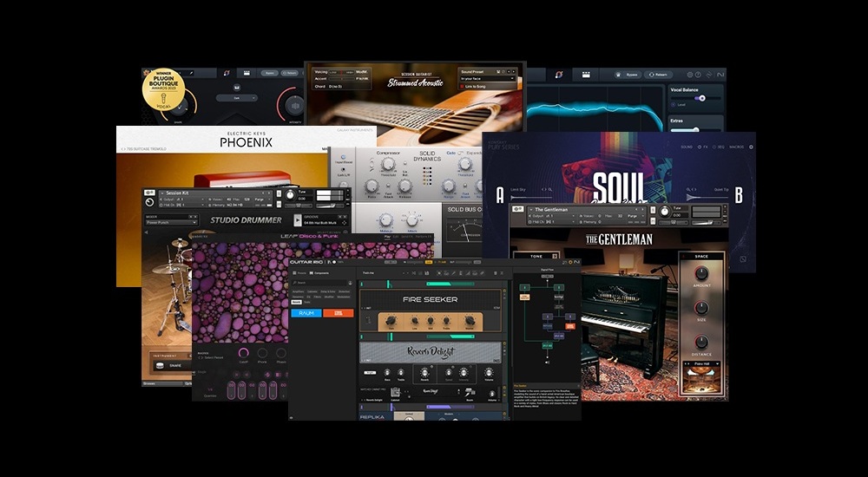Adjust the Vocal Balance slider
The height and width of the screenshot is (477, 868).
696,99
